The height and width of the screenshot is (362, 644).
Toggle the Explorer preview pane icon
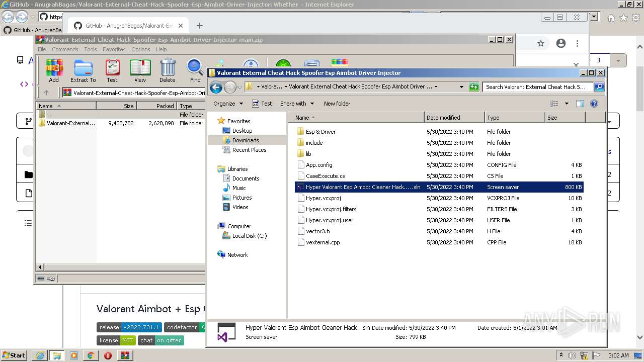pos(580,104)
